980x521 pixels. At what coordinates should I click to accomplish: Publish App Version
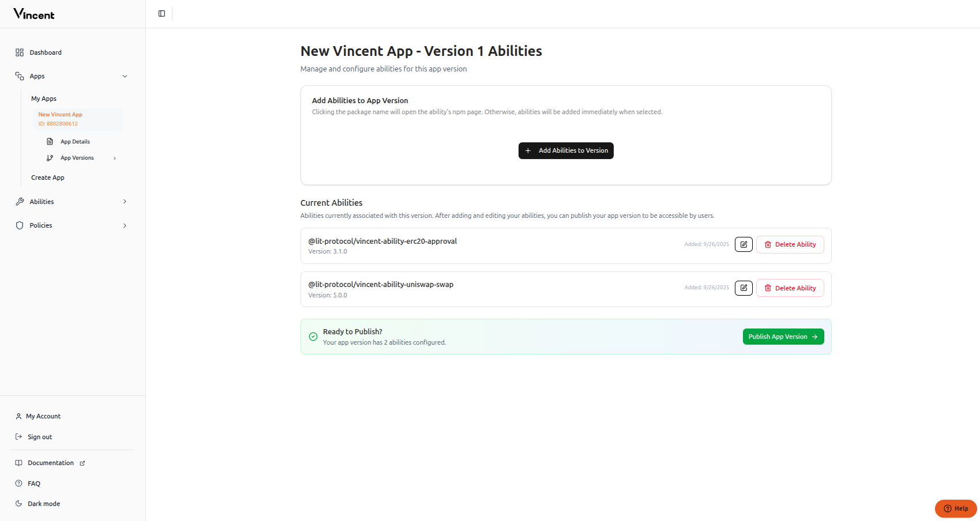(783, 336)
